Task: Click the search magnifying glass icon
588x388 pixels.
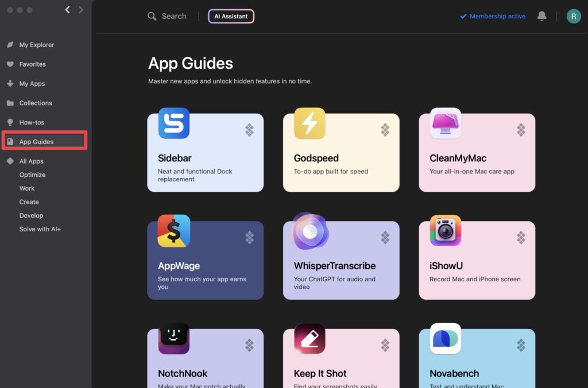Action: [x=152, y=16]
